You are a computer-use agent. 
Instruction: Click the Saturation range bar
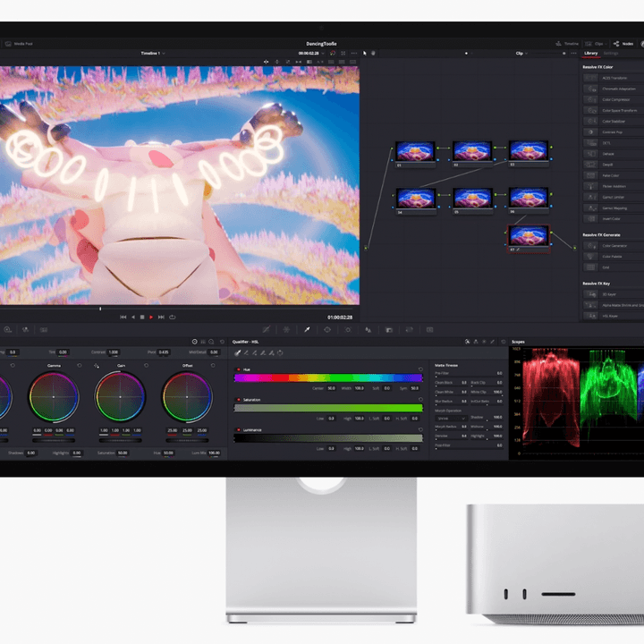pos(328,408)
